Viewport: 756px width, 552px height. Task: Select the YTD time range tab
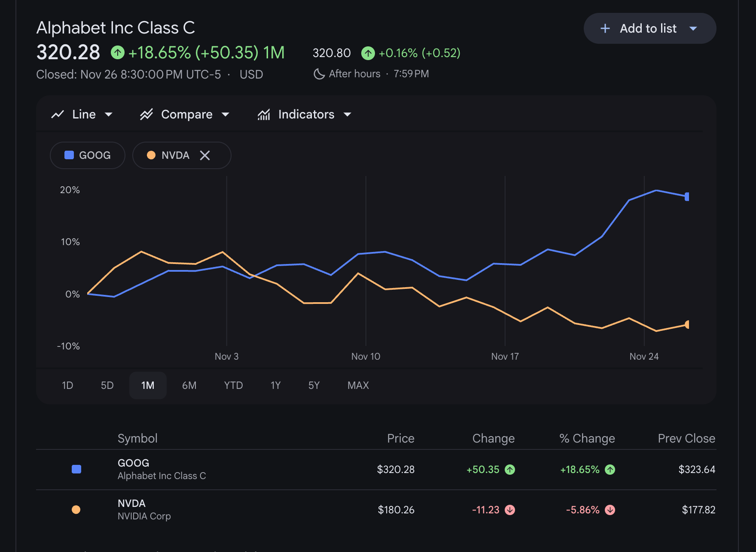click(x=234, y=385)
